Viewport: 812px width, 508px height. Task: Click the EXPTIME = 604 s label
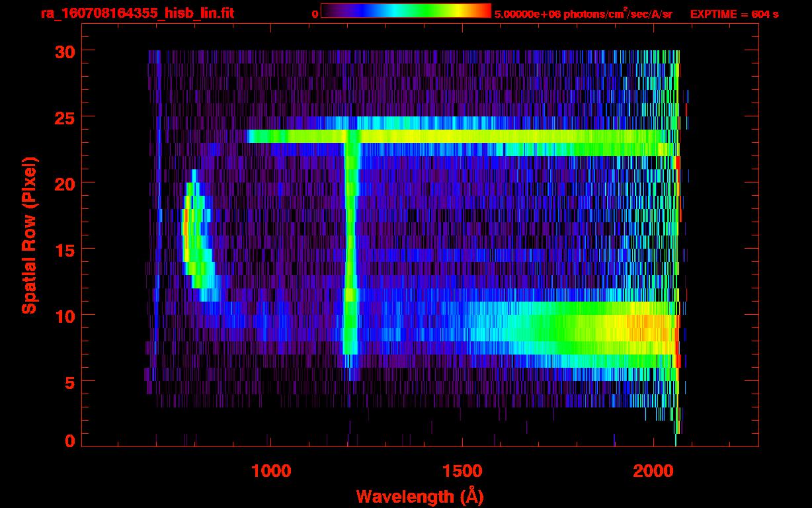tap(734, 14)
